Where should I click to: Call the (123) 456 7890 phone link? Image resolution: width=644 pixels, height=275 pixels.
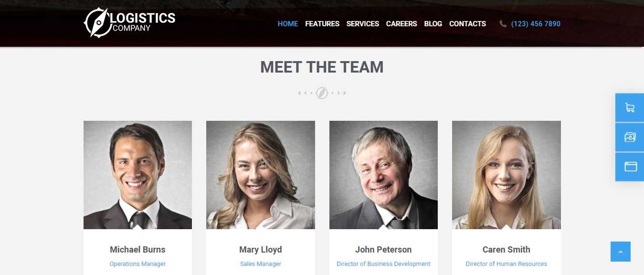tap(536, 24)
